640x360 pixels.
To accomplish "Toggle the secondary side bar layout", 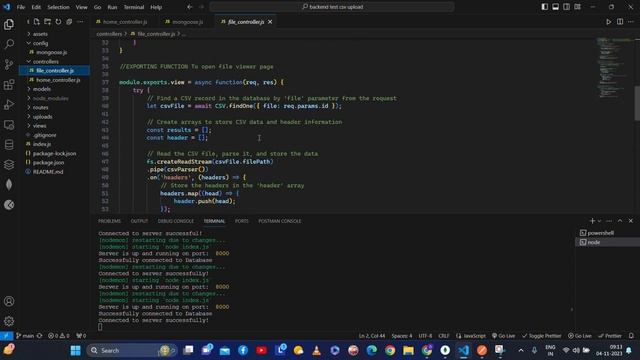I will click(567, 7).
